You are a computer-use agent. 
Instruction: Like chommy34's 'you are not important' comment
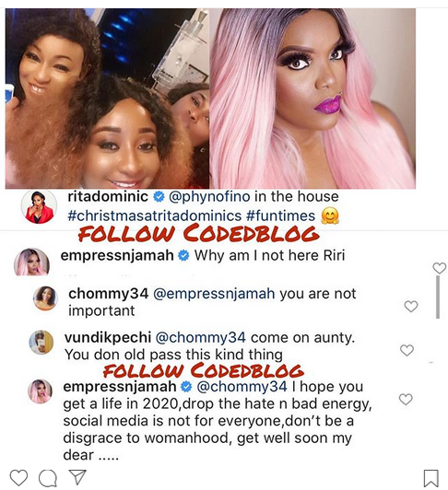pyautogui.click(x=411, y=306)
